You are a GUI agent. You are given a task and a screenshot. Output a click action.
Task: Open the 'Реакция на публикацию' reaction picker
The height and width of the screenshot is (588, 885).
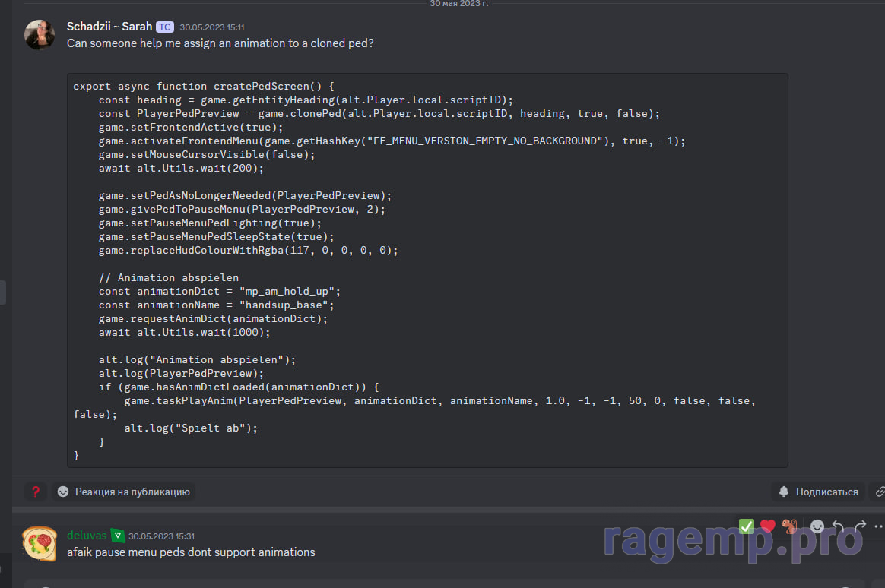[x=123, y=492]
